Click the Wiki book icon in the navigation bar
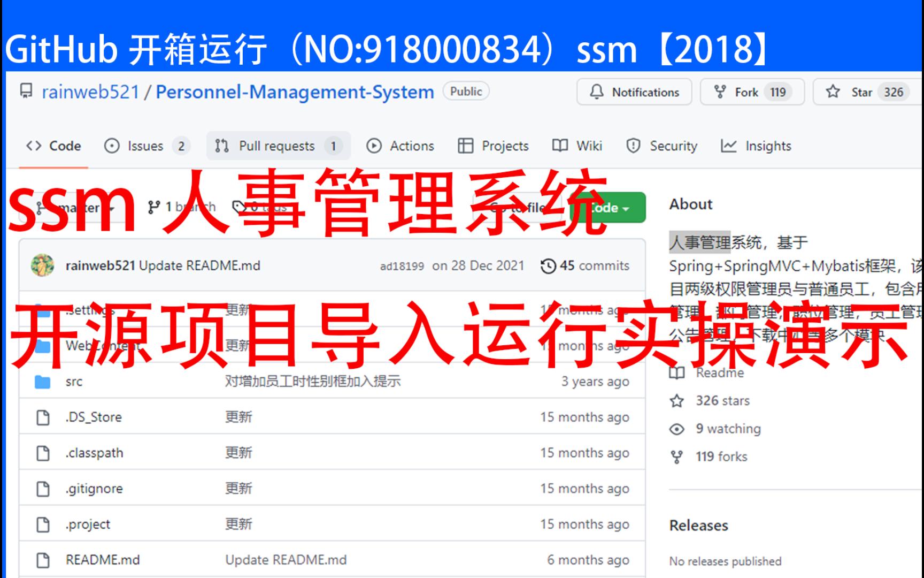Viewport: 924px width, 578px height. coord(559,146)
